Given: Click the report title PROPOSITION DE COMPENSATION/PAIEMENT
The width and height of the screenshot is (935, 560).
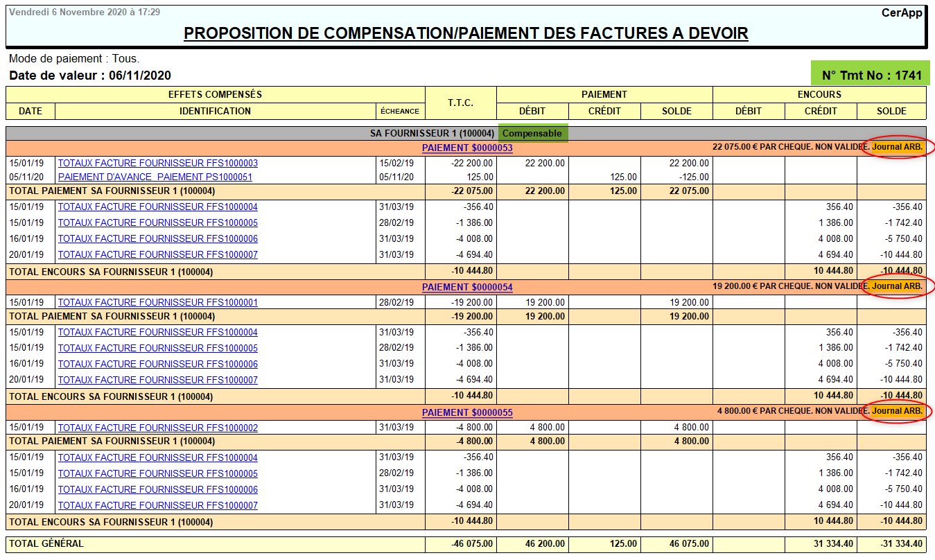Looking at the screenshot, I should point(466,33).
